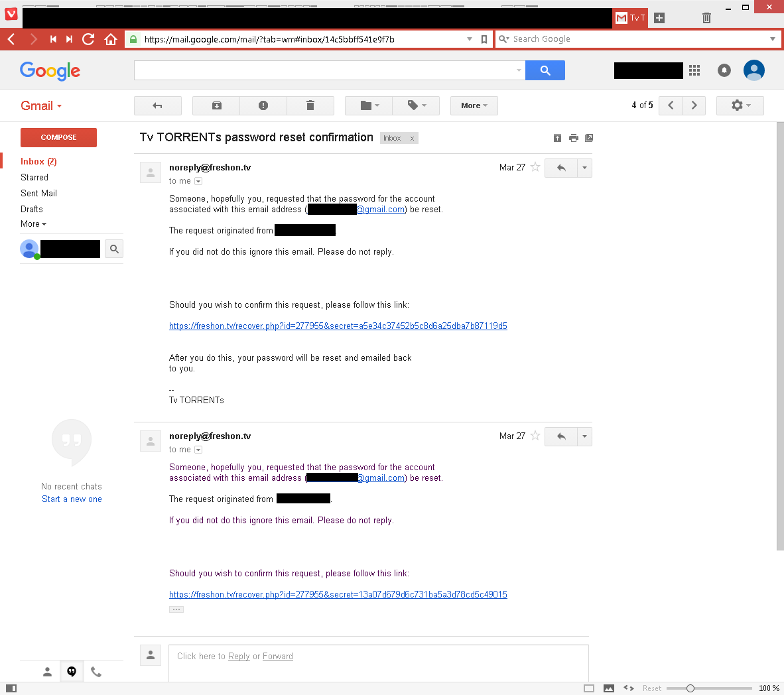784x695 pixels.
Task: Toggle the Vivaldi side panel
Action: click(11, 688)
